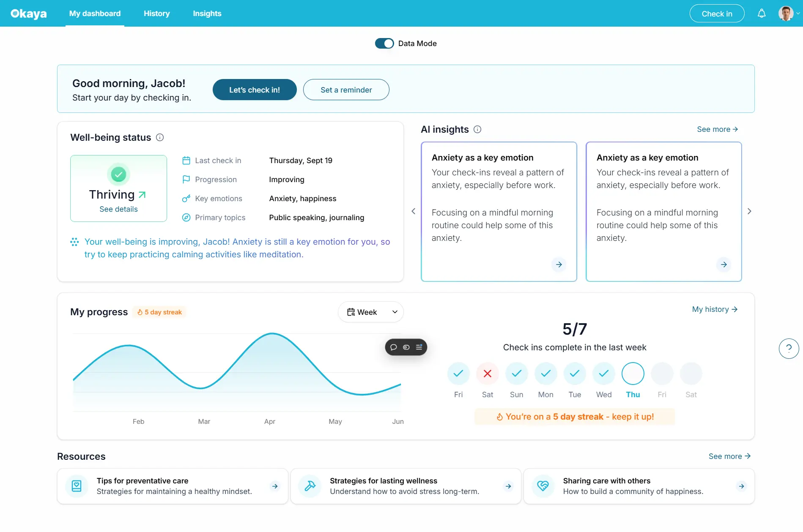The image size is (803, 532).
Task: Open the help question mark button
Action: (789, 349)
